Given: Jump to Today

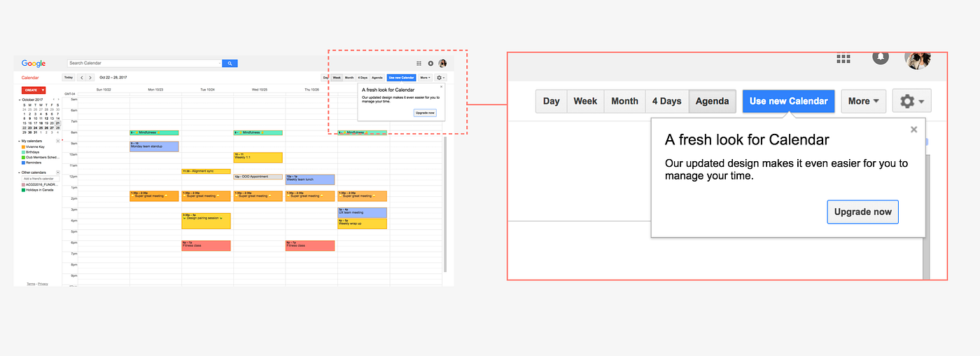Looking at the screenshot, I should coord(69,77).
